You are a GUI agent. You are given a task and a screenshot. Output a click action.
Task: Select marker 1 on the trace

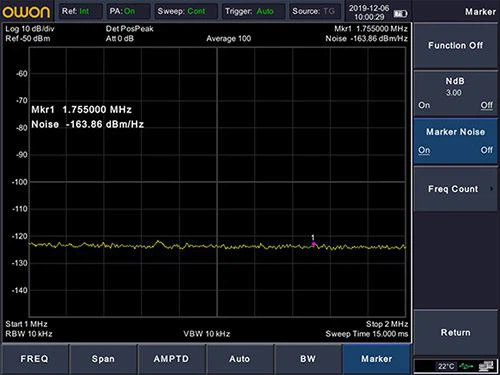pyautogui.click(x=313, y=244)
